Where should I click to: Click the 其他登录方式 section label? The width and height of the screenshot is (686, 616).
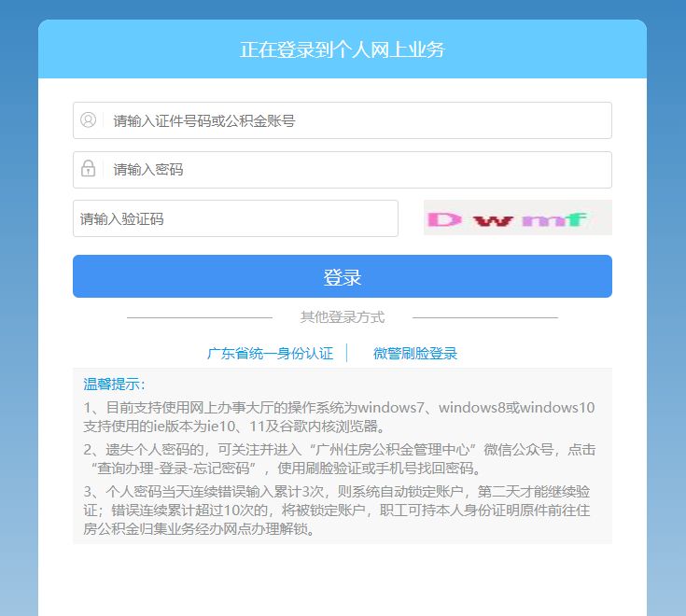[343, 317]
